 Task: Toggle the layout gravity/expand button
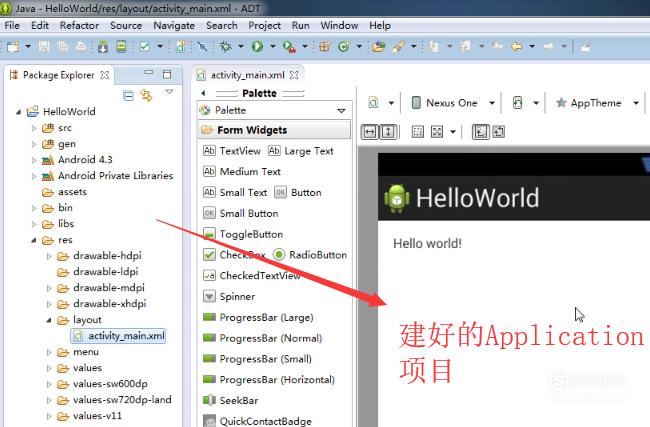pos(437,132)
